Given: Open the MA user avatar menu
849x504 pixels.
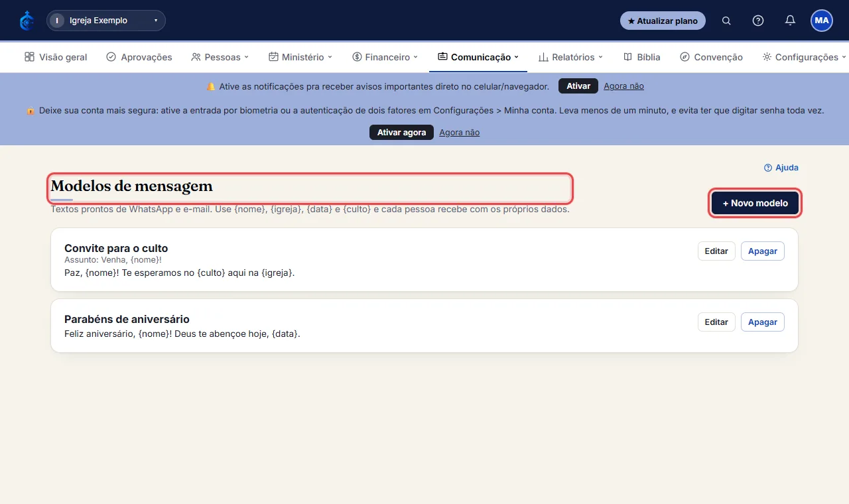Looking at the screenshot, I should [822, 21].
